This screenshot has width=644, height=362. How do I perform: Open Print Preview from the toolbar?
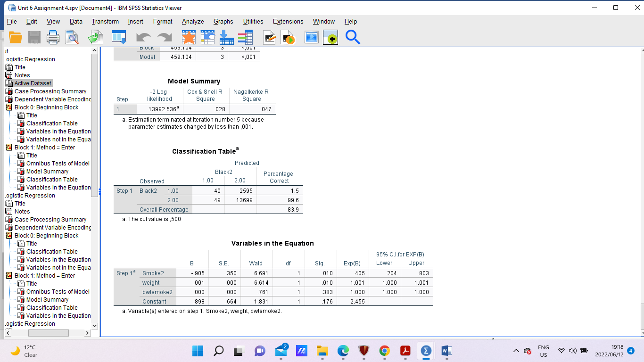[72, 37]
